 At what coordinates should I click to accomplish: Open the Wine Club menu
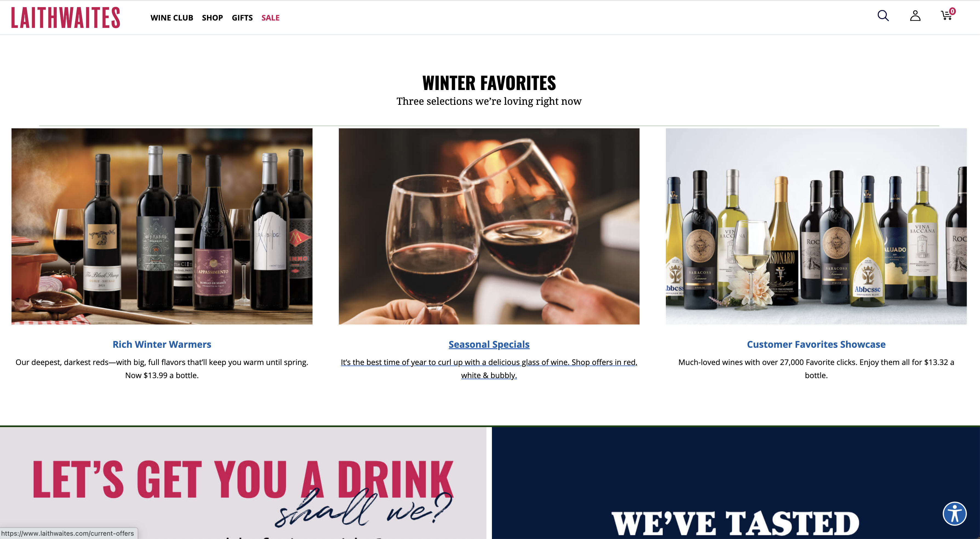click(x=171, y=18)
